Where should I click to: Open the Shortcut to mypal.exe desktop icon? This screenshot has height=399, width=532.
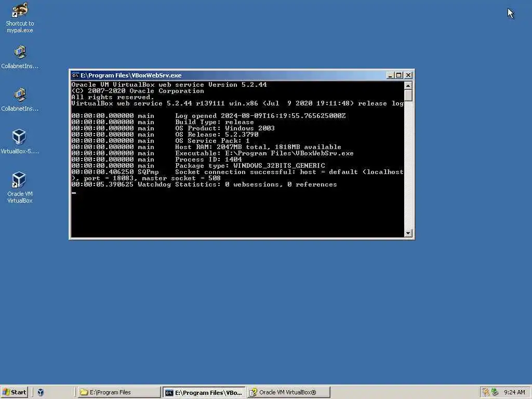point(20,18)
